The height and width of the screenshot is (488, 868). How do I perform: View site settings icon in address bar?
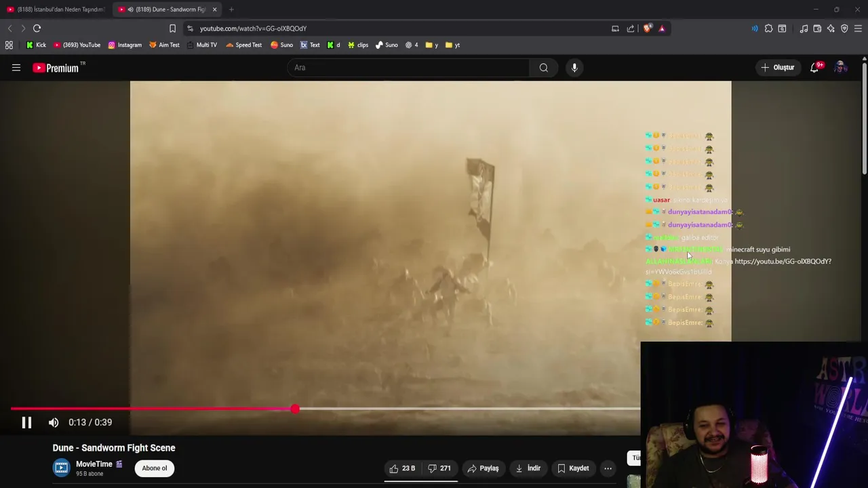pyautogui.click(x=190, y=28)
